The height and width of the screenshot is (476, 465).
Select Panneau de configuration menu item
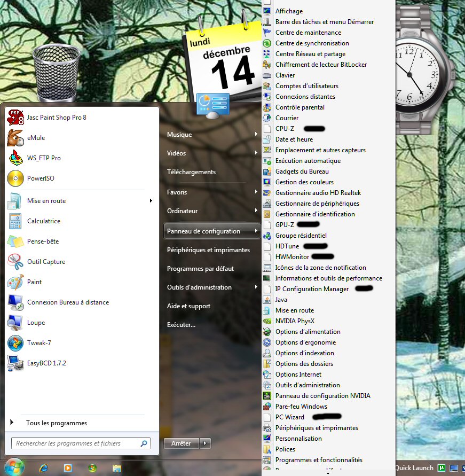point(212,231)
